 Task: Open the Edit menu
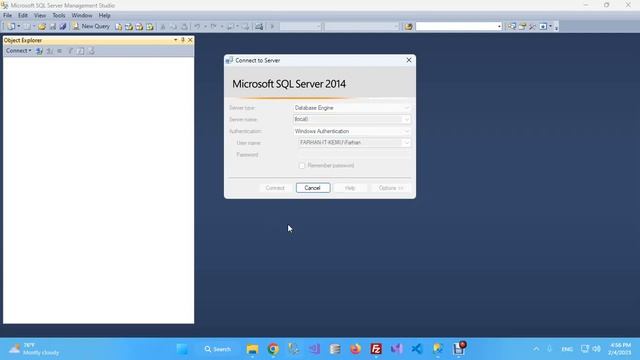[23, 15]
